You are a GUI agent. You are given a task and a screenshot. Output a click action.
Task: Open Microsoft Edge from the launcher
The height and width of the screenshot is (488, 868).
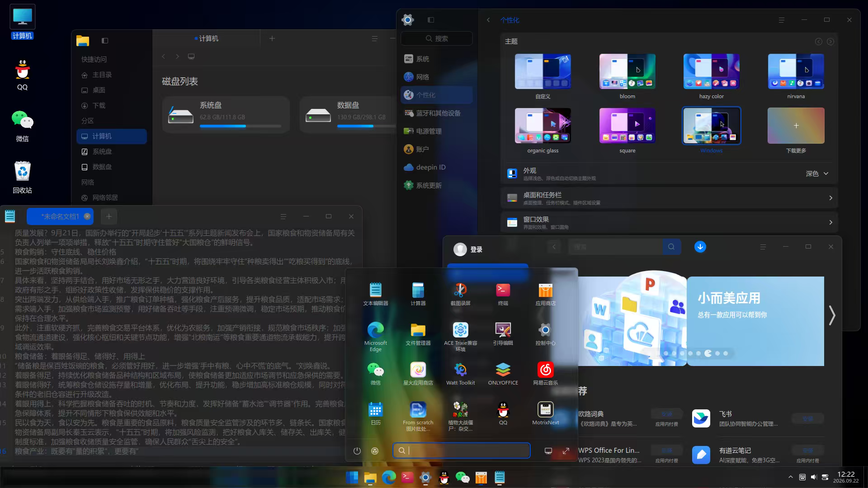375,337
